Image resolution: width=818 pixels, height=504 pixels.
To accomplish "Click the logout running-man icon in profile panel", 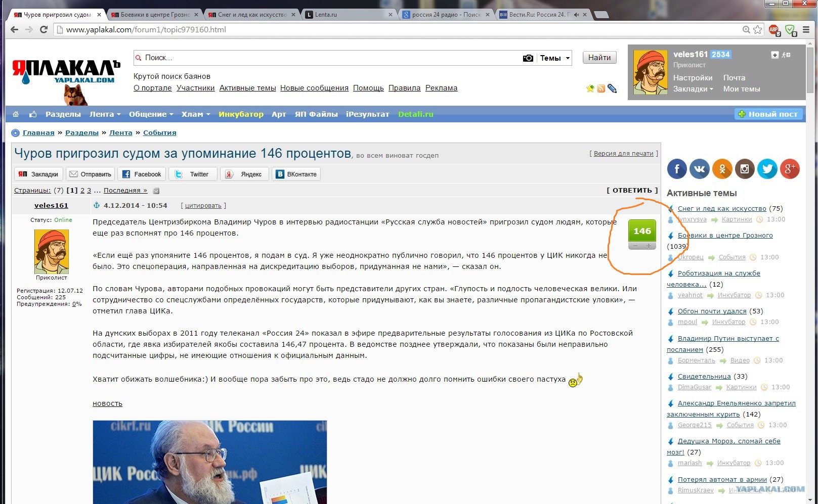I will coord(786,55).
